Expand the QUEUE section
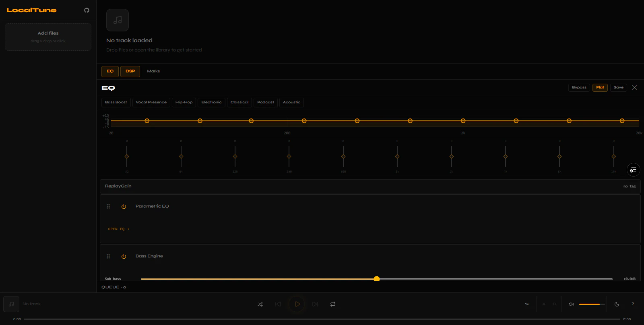 tap(114, 287)
